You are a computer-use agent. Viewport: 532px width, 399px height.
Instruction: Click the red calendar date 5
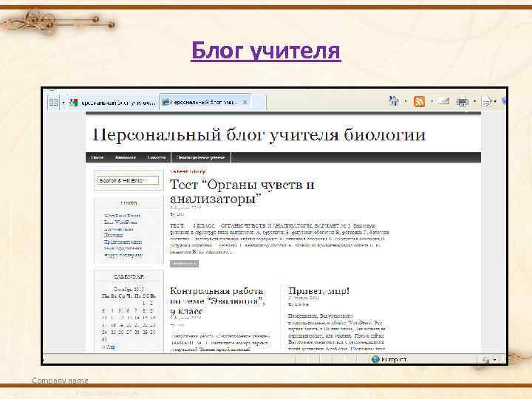click(120, 310)
